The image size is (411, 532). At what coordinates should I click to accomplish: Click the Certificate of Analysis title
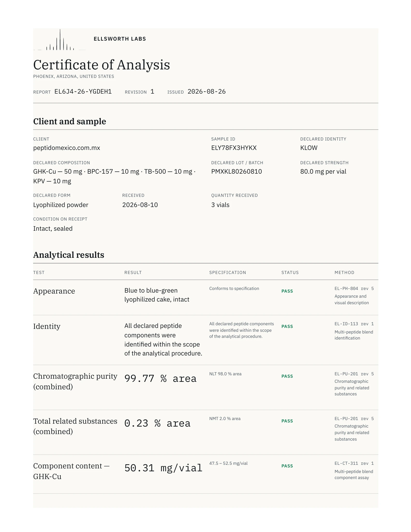pyautogui.click(x=102, y=65)
